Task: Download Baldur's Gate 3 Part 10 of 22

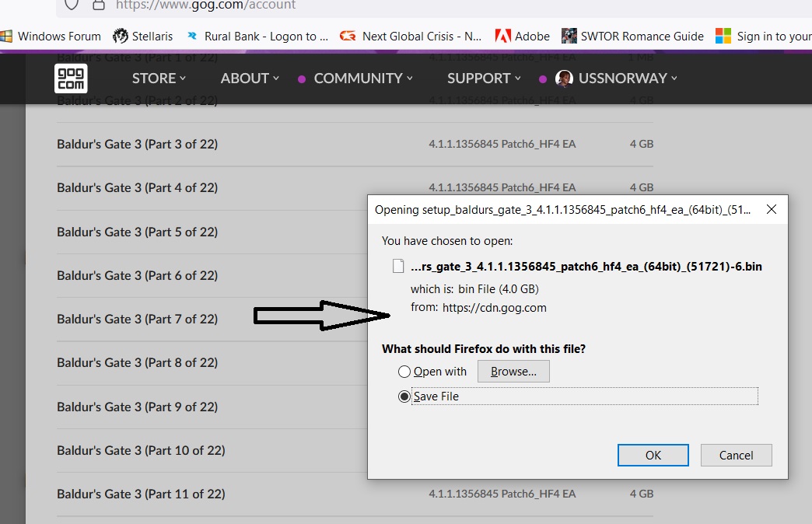Action: [141, 450]
